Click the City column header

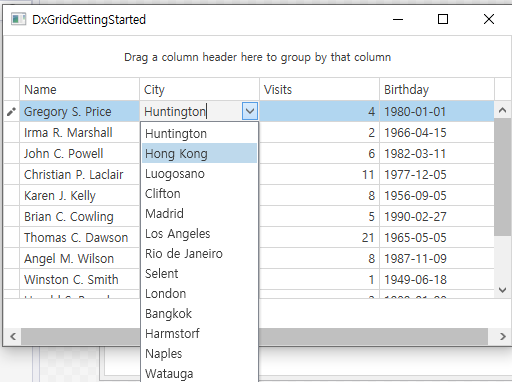tap(199, 89)
